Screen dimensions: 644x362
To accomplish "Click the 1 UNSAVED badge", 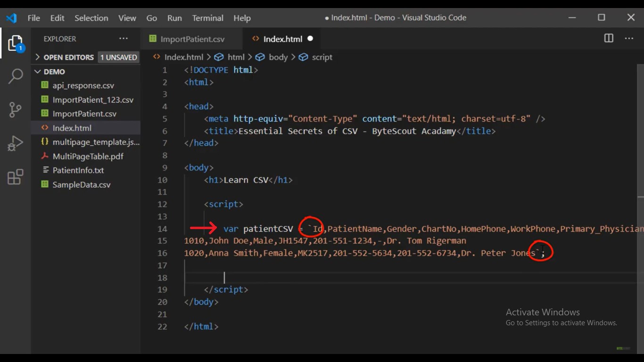I will point(118,57).
